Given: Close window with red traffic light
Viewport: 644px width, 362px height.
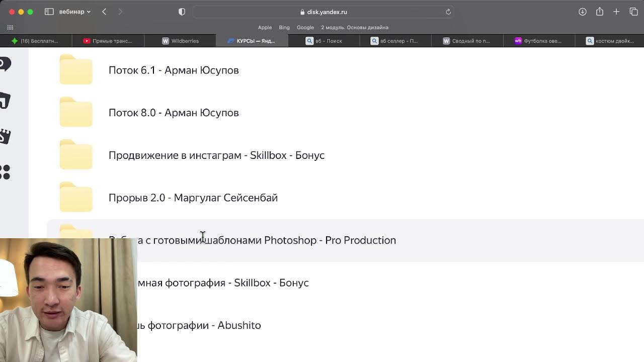Looking at the screenshot, I should [12, 12].
